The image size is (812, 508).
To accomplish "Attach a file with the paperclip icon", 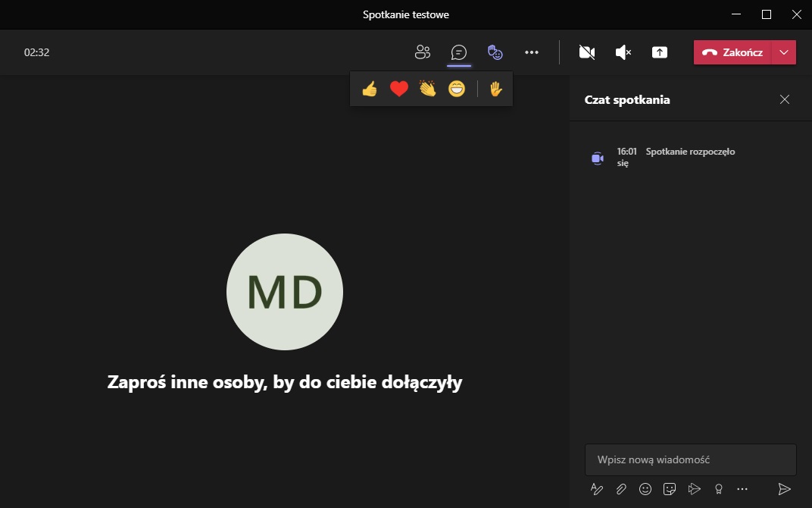I will click(621, 489).
